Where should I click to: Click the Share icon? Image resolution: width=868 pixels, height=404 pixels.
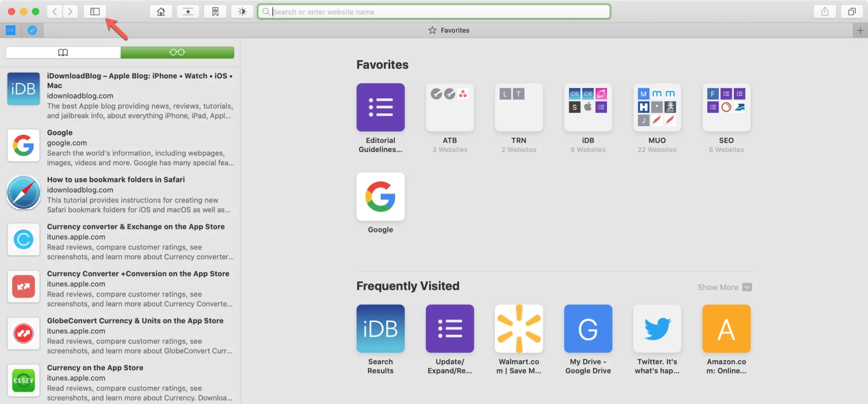[x=825, y=11]
